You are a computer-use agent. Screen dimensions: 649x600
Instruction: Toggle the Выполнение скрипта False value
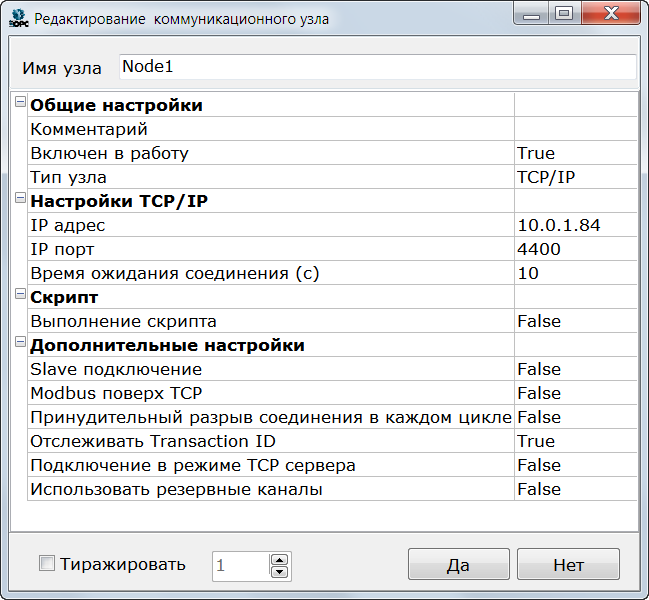pyautogui.click(x=576, y=321)
